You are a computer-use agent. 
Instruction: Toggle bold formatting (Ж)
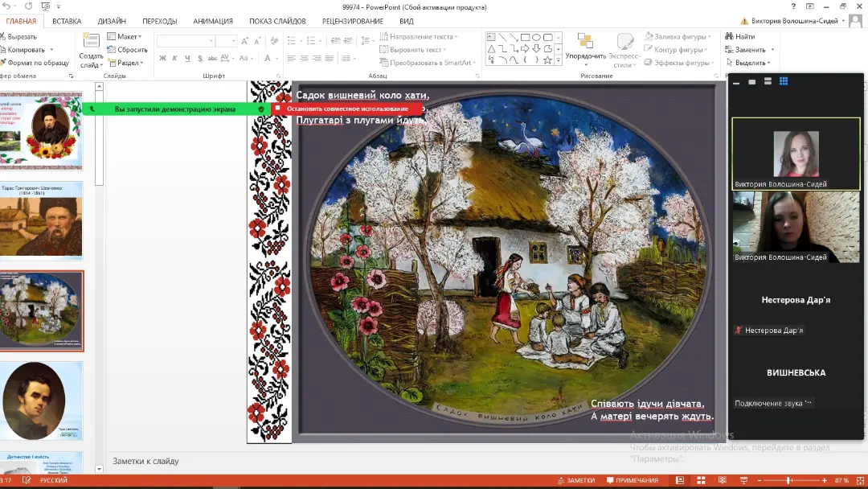coord(162,58)
